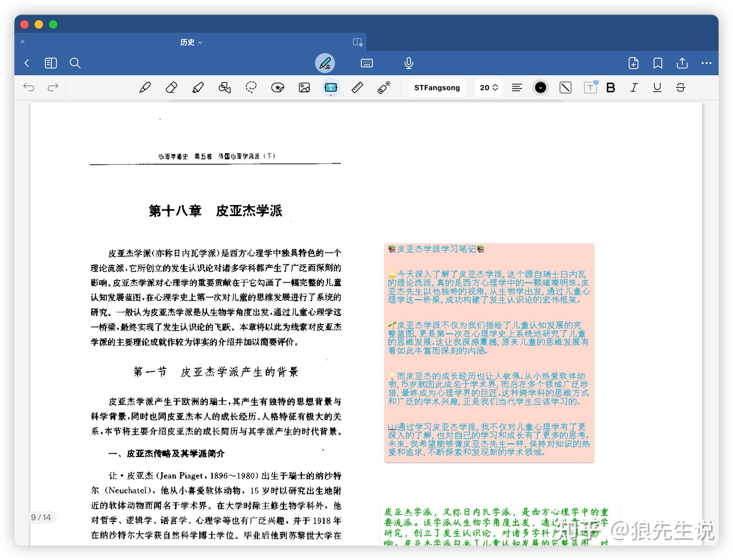The width and height of the screenshot is (733, 560).
Task: Select the Laser pointer tool
Action: click(x=384, y=87)
